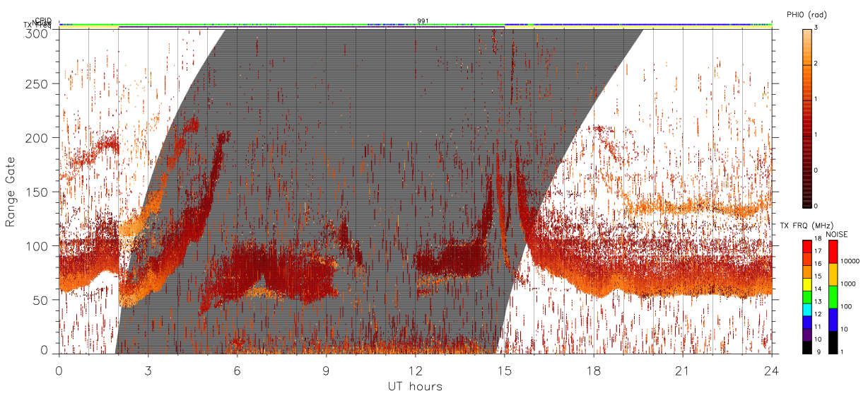
Task: Pick the green swatch in NOISE legend
Action: (833, 297)
